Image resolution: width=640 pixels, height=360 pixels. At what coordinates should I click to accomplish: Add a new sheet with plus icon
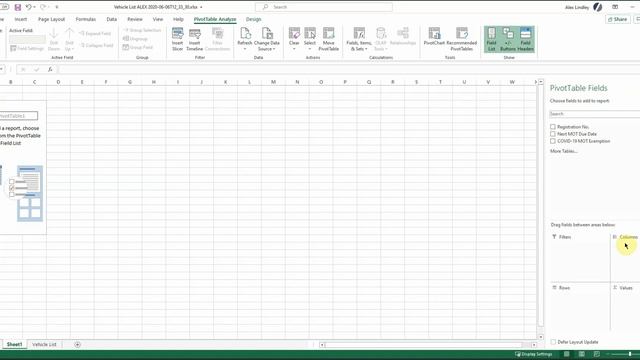tap(77, 344)
